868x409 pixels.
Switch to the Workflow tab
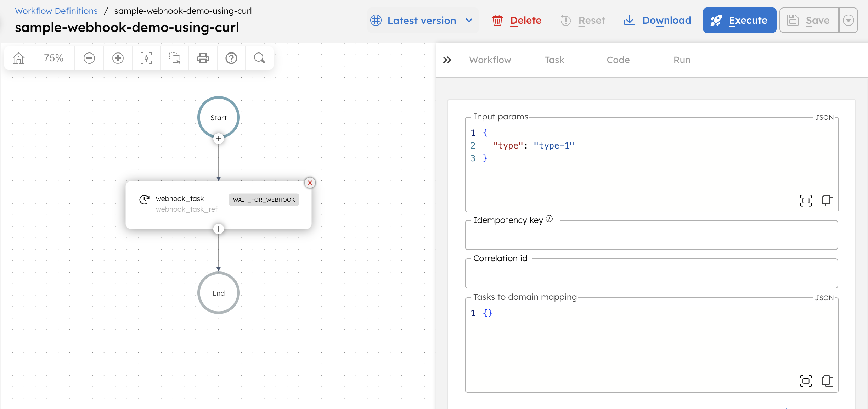490,60
